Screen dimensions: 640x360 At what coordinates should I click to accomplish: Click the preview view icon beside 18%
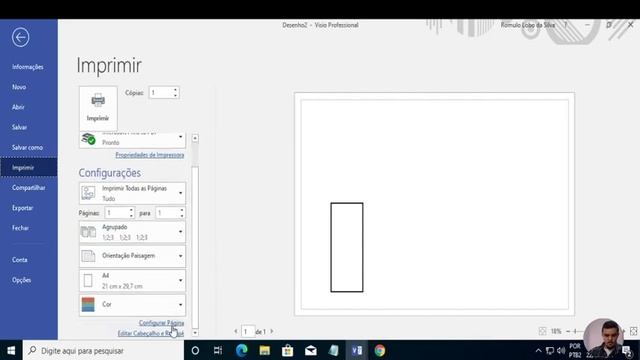pyautogui.click(x=542, y=331)
